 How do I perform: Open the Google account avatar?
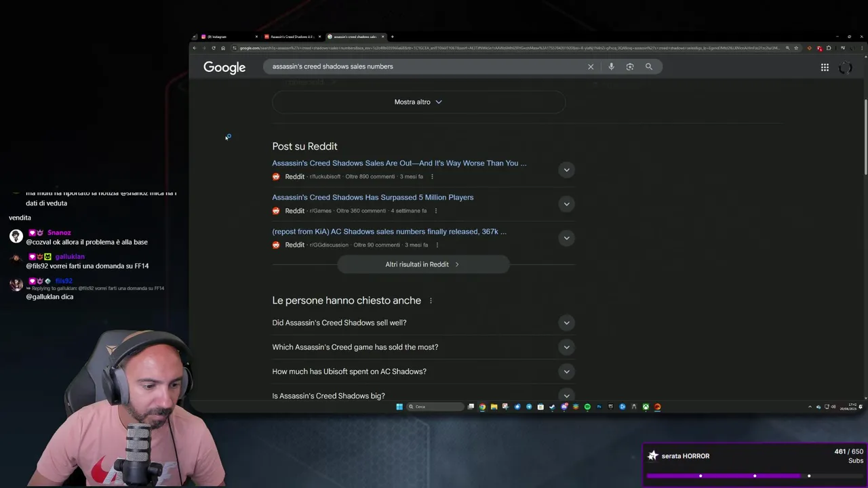[845, 67]
